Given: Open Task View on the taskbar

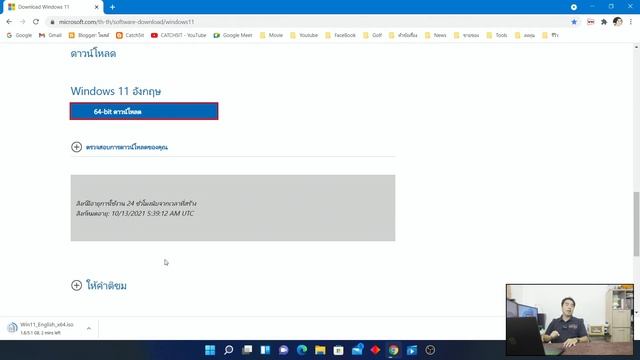Looking at the screenshot, I should tap(247, 350).
